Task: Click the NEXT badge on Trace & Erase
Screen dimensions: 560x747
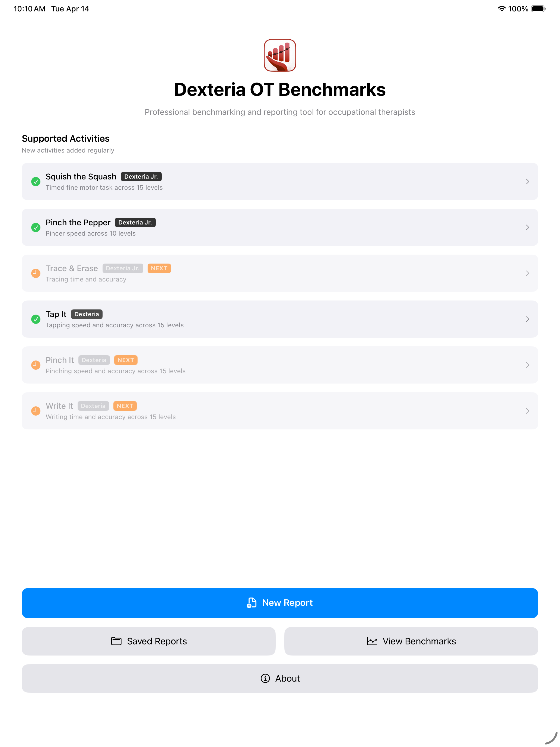Action: (159, 268)
